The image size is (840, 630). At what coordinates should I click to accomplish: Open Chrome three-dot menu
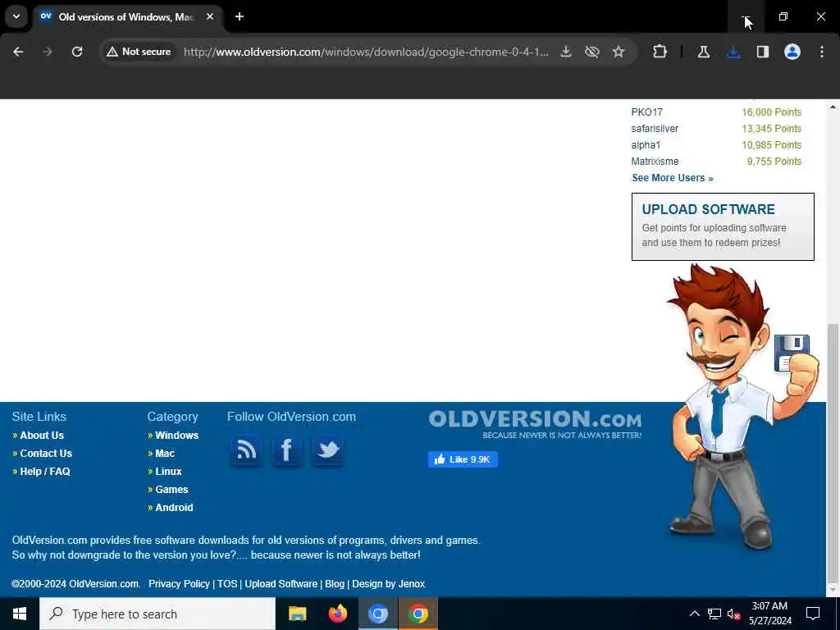click(822, 52)
